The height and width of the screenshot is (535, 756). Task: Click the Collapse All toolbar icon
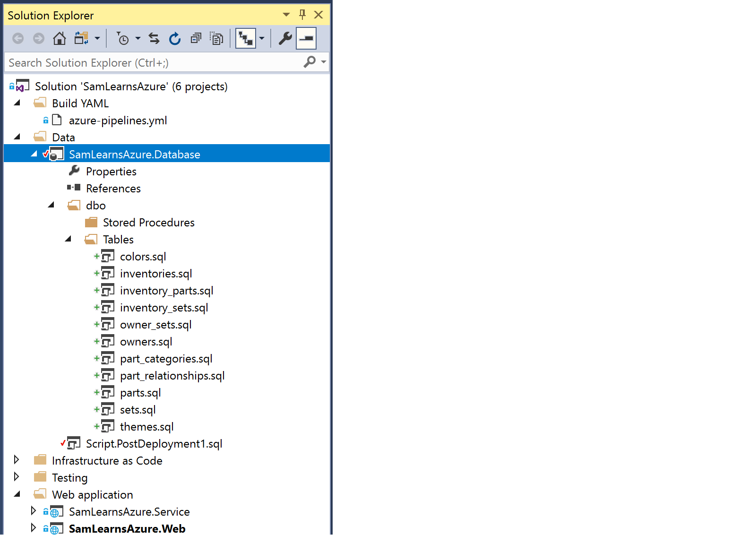tap(196, 38)
